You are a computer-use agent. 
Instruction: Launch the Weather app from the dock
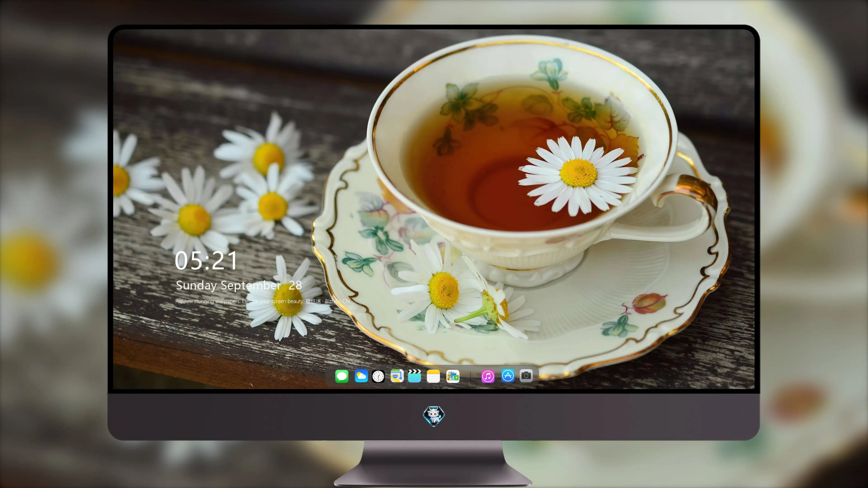(x=361, y=376)
